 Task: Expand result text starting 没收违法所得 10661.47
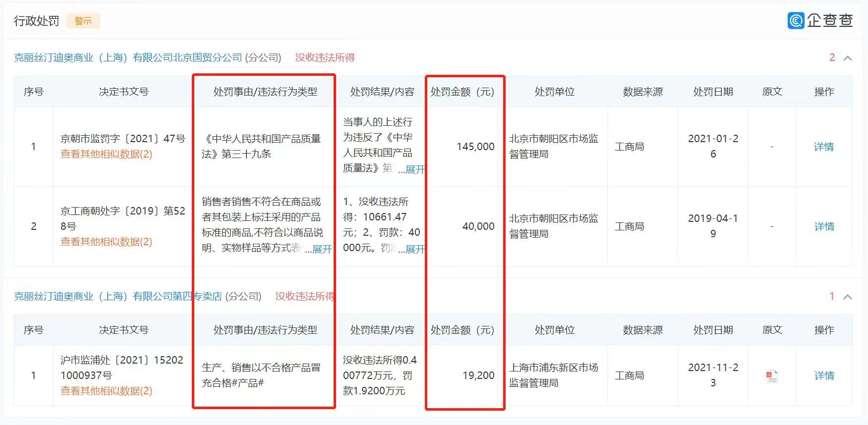(415, 249)
